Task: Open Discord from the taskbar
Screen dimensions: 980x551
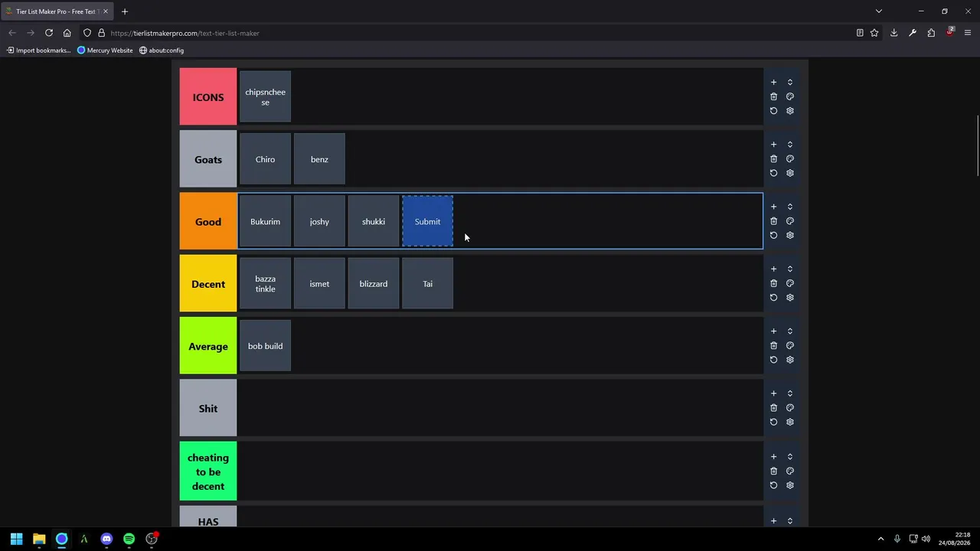Action: [x=106, y=539]
